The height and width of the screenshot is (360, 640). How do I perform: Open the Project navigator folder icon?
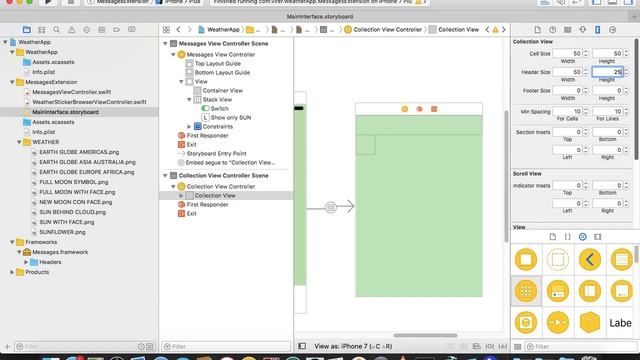(x=27, y=30)
